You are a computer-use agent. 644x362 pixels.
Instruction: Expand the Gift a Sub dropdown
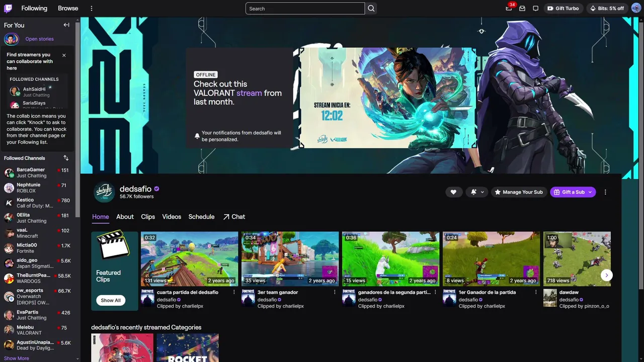point(590,192)
